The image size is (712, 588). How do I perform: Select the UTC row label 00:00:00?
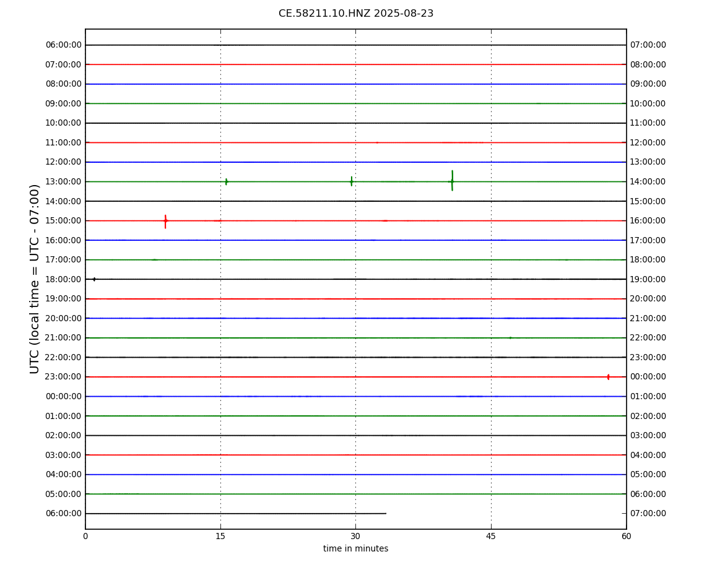[x=63, y=396]
